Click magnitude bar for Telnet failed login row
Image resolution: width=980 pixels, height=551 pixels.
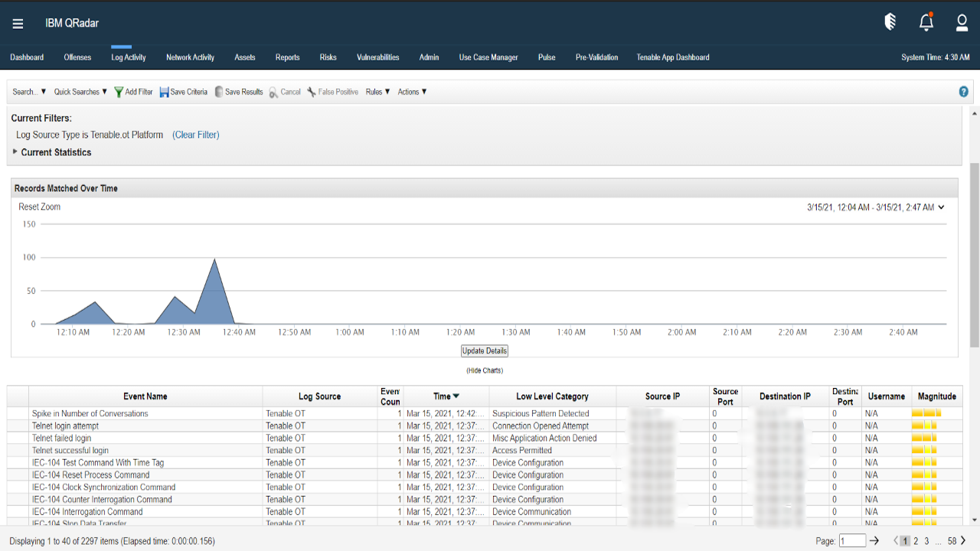pos(924,438)
